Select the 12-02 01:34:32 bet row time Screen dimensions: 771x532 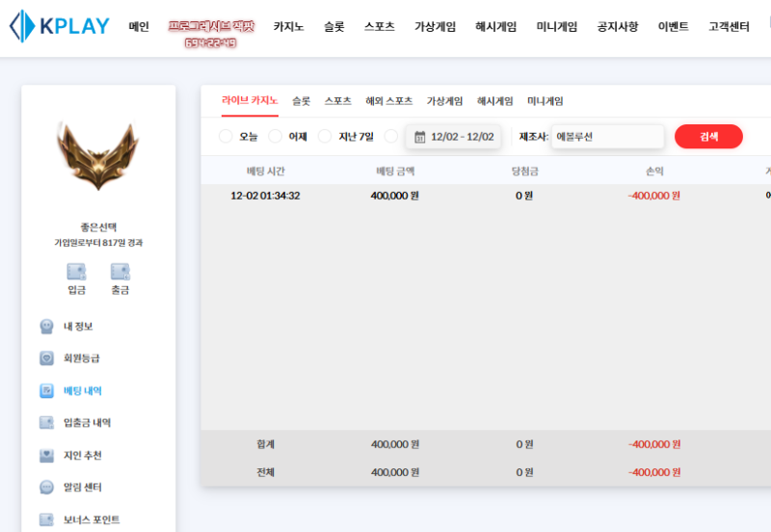[266, 196]
